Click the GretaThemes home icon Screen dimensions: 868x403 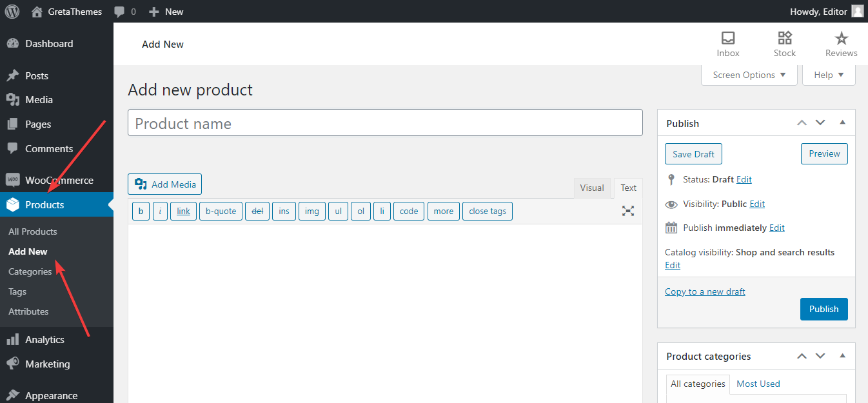point(37,12)
